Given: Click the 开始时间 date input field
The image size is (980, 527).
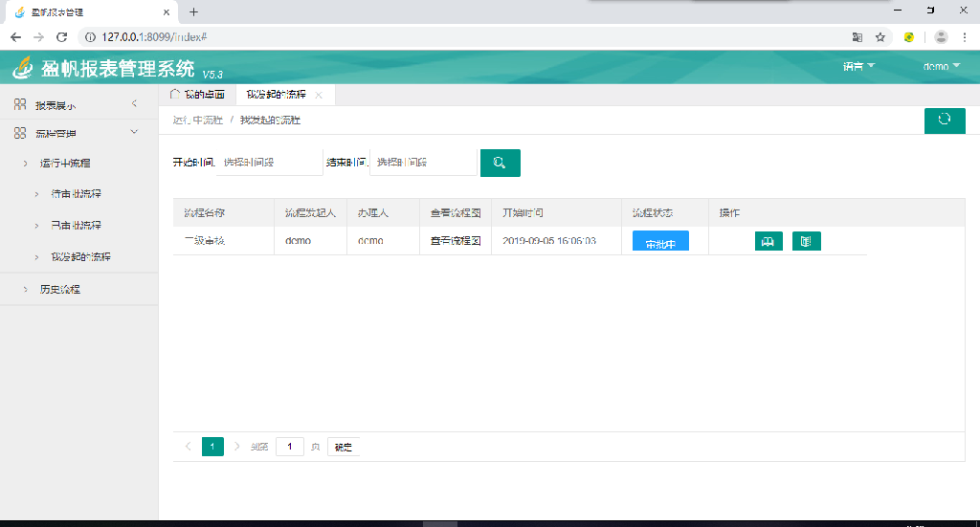Looking at the screenshot, I should click(x=270, y=163).
